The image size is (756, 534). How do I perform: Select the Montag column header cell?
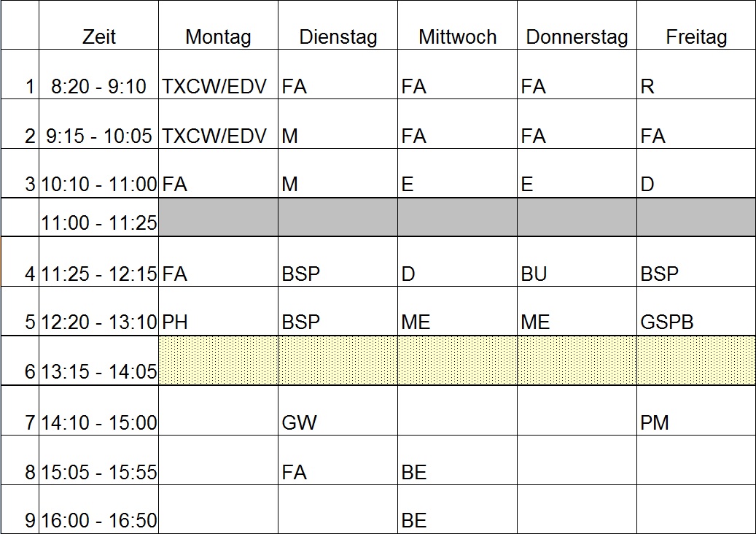219,25
